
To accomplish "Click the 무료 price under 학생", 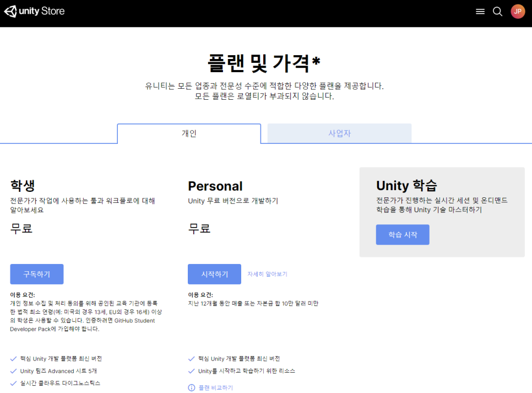I will (21, 229).
